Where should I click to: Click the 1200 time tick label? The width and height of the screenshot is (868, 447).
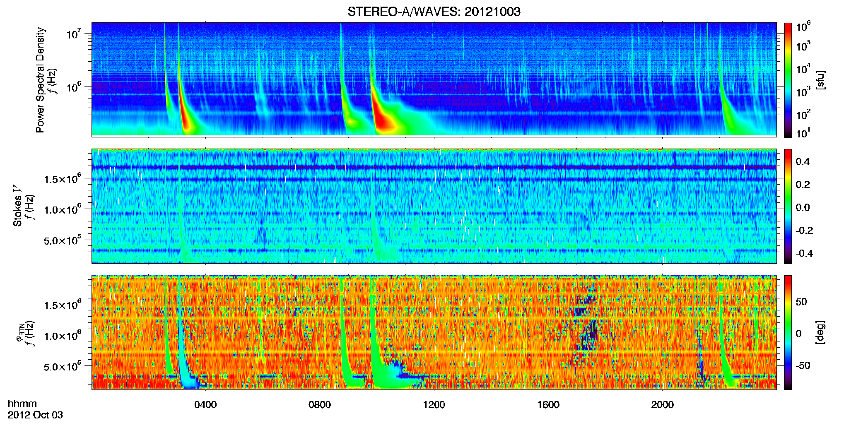(434, 405)
